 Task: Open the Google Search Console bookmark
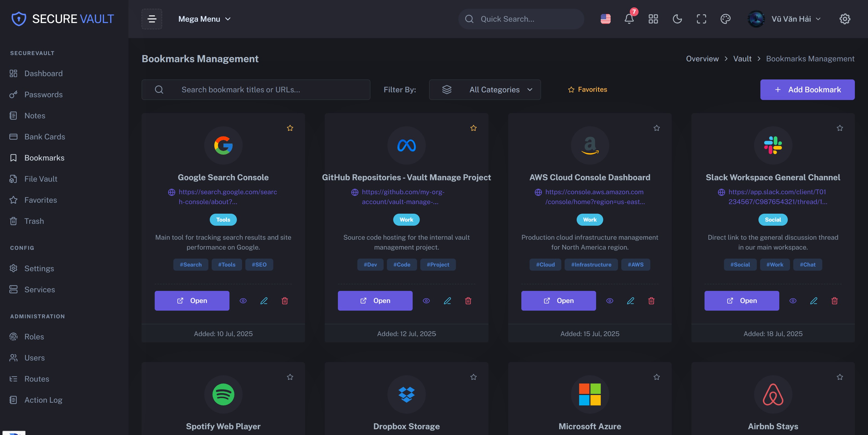point(192,301)
